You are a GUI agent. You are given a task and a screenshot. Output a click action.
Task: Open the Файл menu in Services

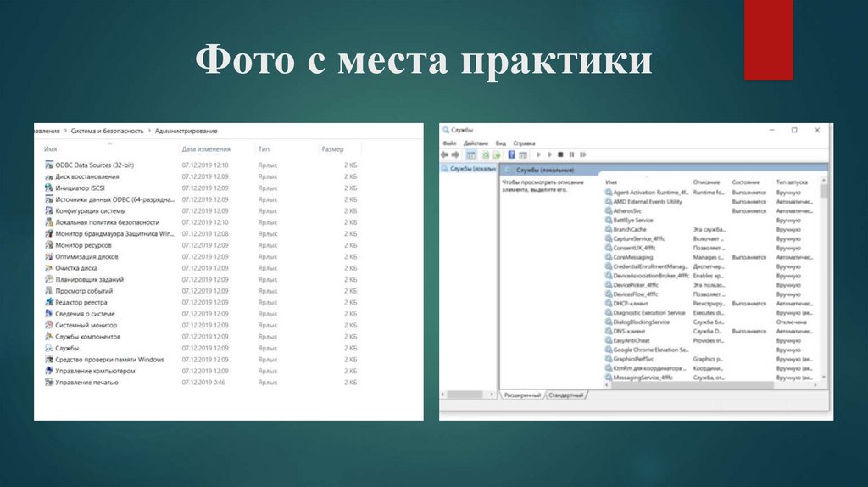point(449,143)
